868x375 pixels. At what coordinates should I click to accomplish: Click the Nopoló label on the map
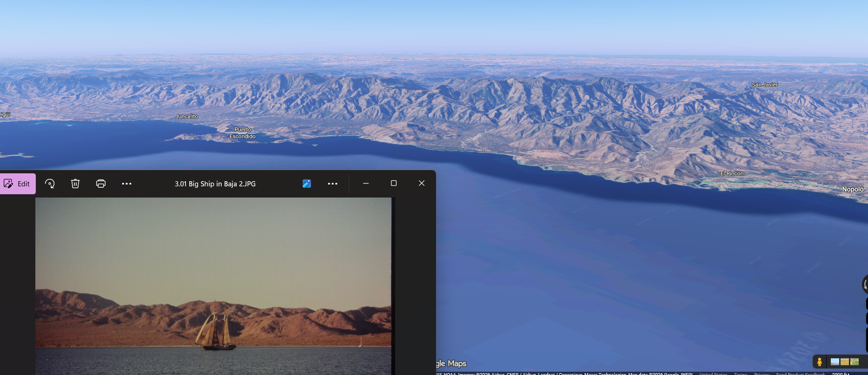click(x=853, y=189)
